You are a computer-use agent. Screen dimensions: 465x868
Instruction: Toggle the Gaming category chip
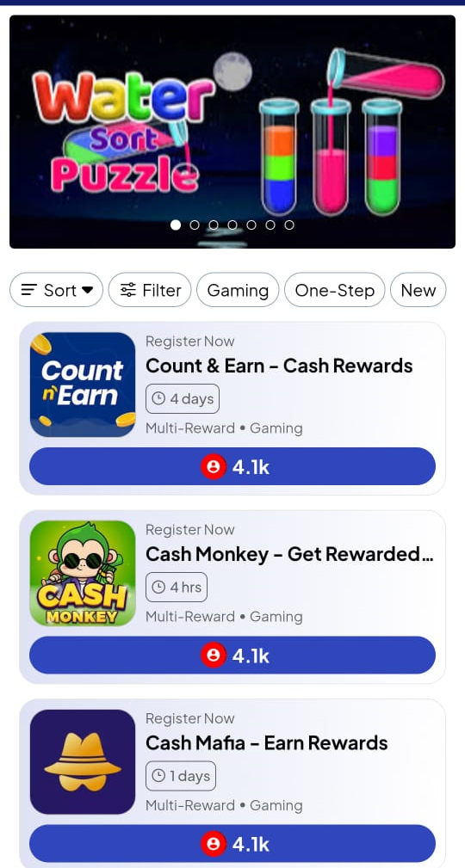pyautogui.click(x=238, y=290)
